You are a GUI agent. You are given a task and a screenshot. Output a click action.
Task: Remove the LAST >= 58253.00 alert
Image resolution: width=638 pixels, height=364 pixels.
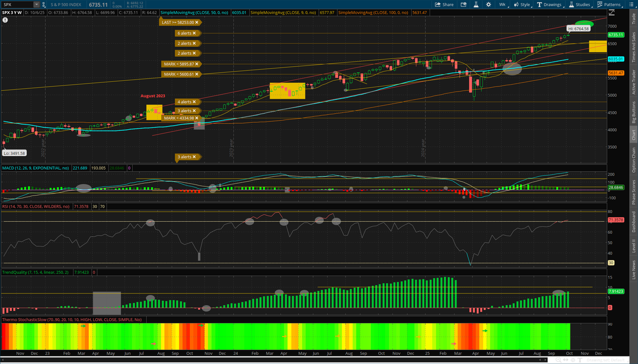(196, 22)
